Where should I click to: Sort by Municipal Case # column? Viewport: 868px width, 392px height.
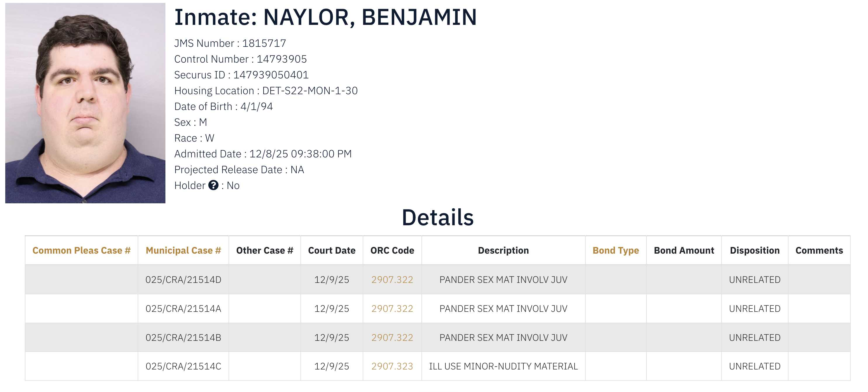tap(183, 250)
